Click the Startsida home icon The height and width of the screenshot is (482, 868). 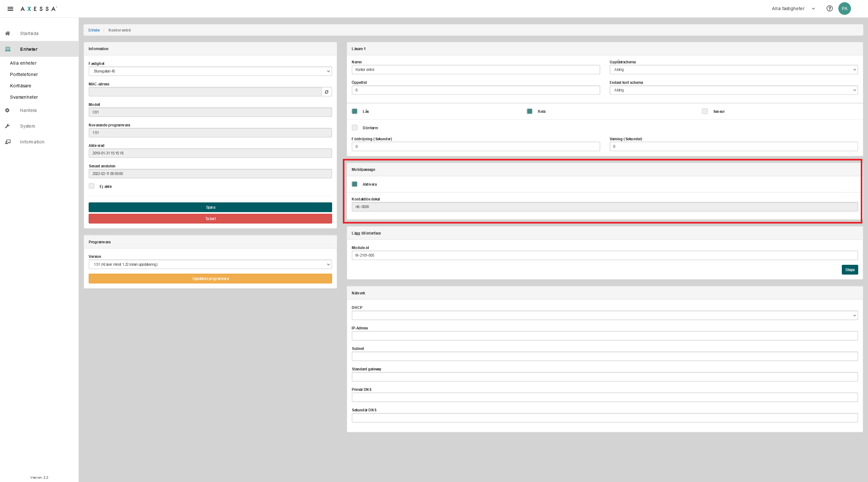point(8,33)
